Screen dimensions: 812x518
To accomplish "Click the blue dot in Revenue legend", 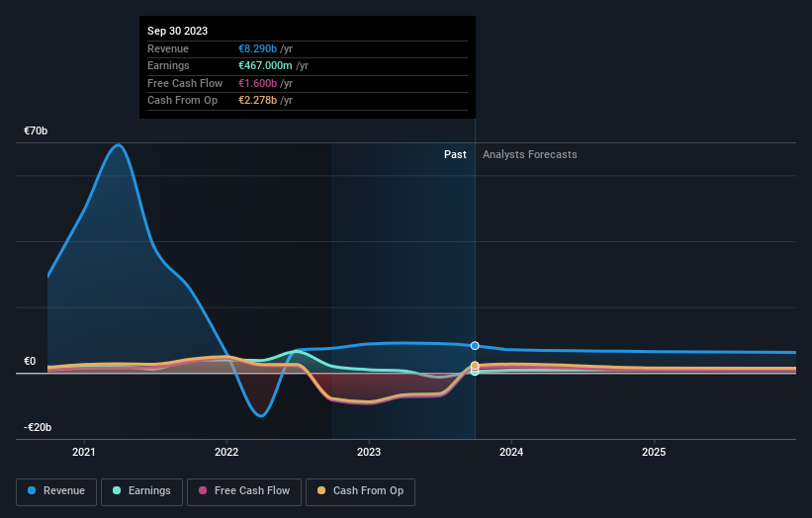I will [32, 490].
